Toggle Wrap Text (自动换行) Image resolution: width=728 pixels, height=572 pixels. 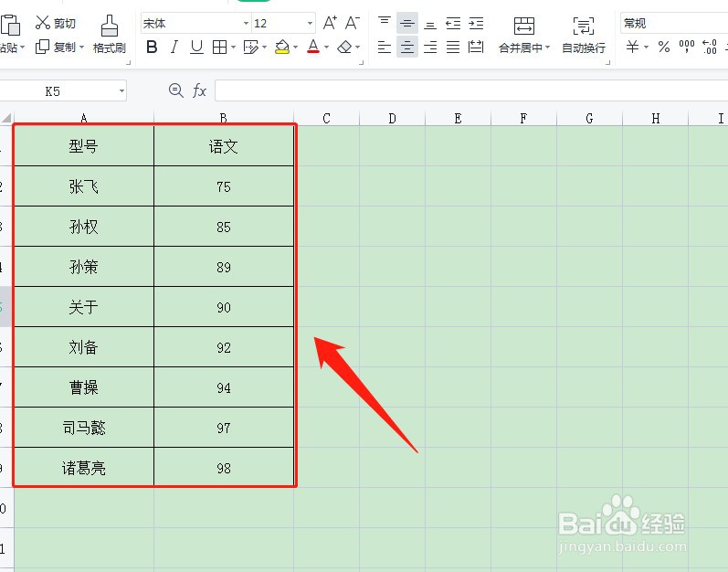point(584,35)
